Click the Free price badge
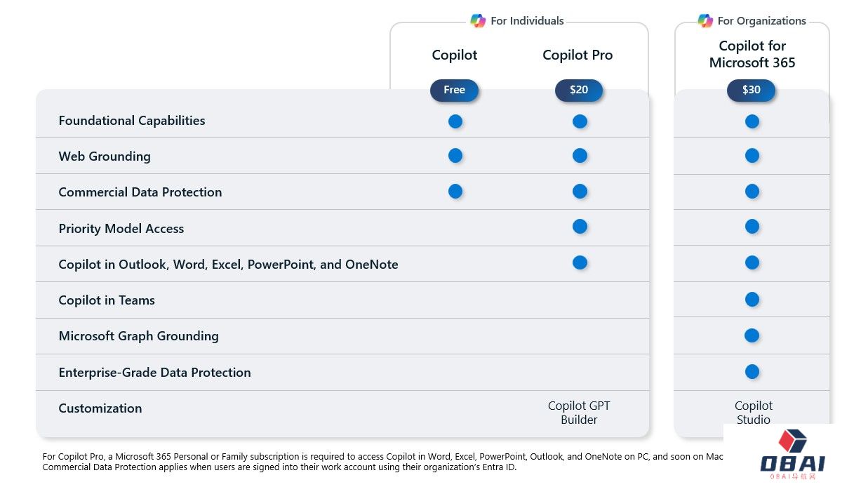The image size is (868, 487). 454,90
